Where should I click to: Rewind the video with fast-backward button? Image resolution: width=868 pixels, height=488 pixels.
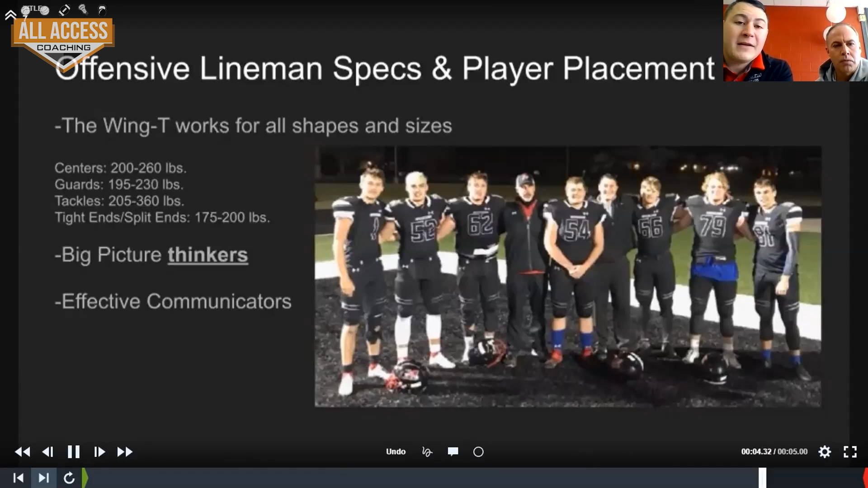(23, 452)
